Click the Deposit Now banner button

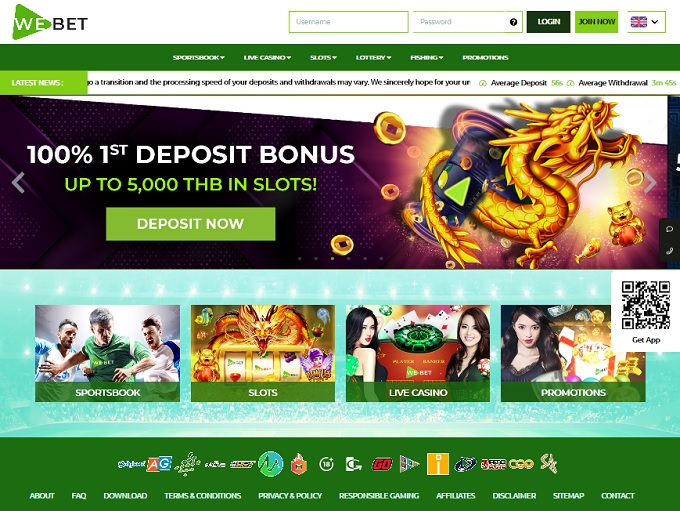pyautogui.click(x=190, y=224)
